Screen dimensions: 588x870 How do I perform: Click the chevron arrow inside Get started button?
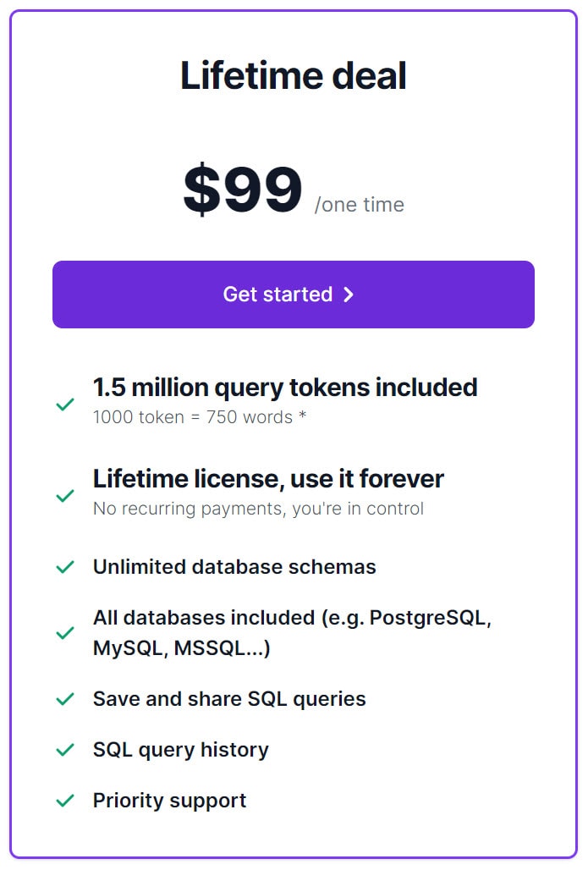coord(348,295)
